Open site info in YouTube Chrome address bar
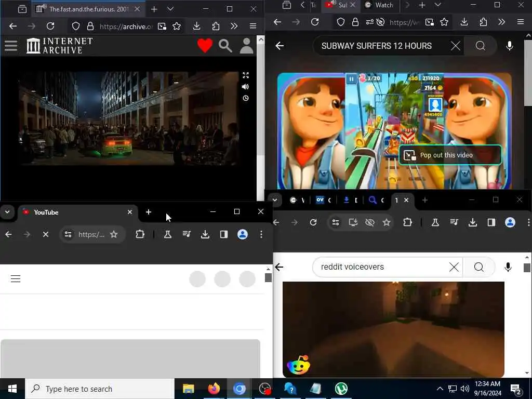 (68, 234)
